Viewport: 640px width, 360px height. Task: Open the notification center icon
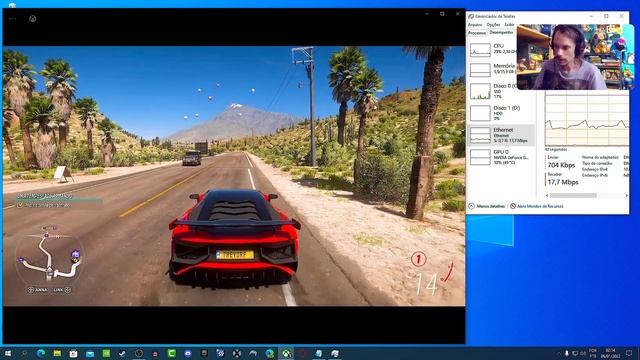[x=629, y=353]
